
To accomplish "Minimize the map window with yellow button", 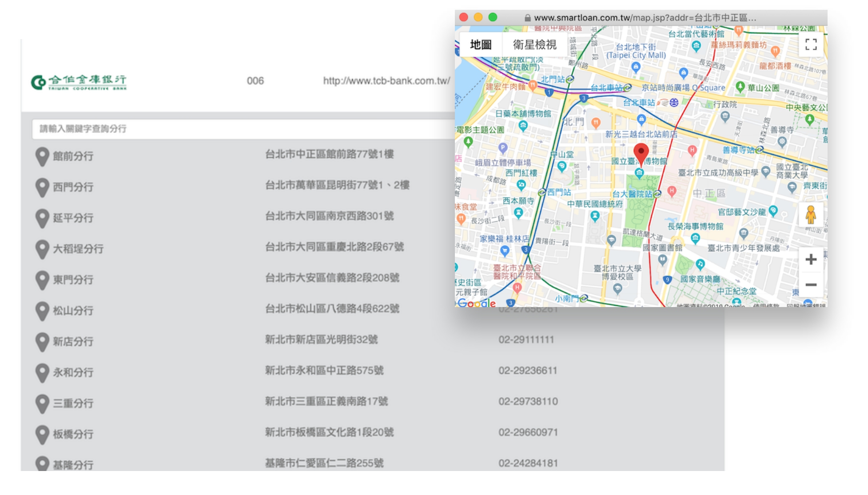I will coord(478,17).
